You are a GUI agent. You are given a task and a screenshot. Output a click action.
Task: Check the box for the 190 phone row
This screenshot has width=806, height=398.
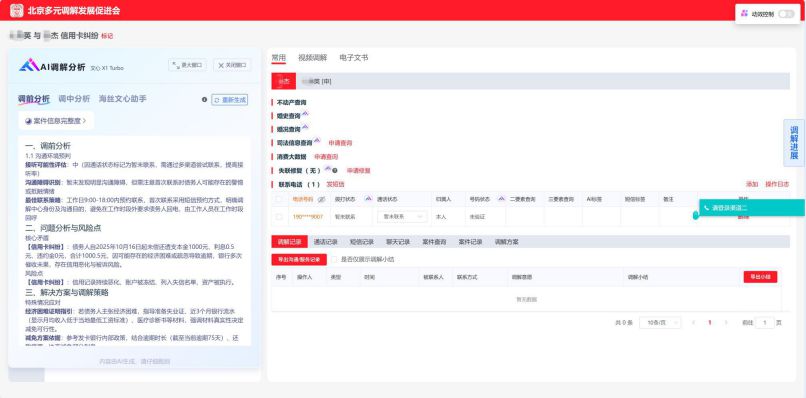pyautogui.click(x=279, y=217)
